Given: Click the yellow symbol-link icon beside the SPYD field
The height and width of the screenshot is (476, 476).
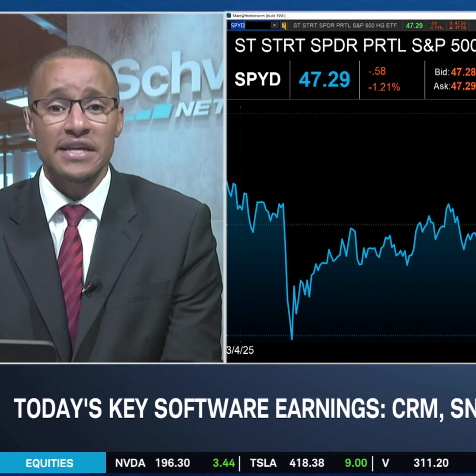Looking at the screenshot, I should [284, 25].
